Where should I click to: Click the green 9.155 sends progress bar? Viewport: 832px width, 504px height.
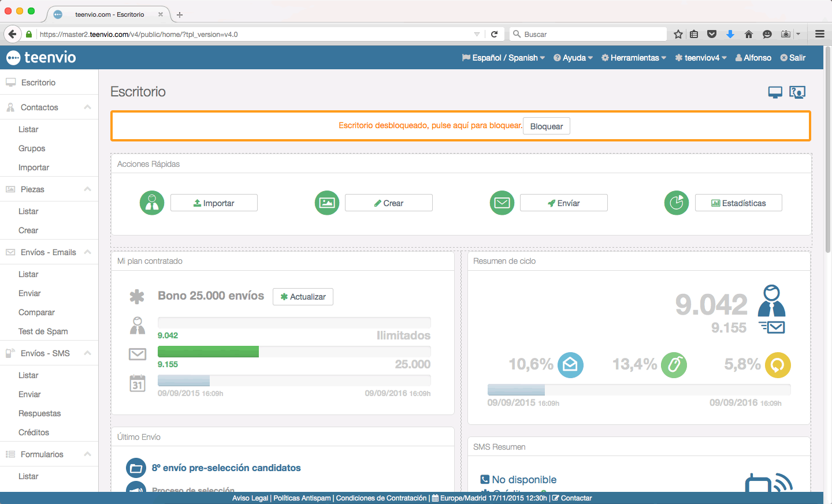pyautogui.click(x=208, y=352)
